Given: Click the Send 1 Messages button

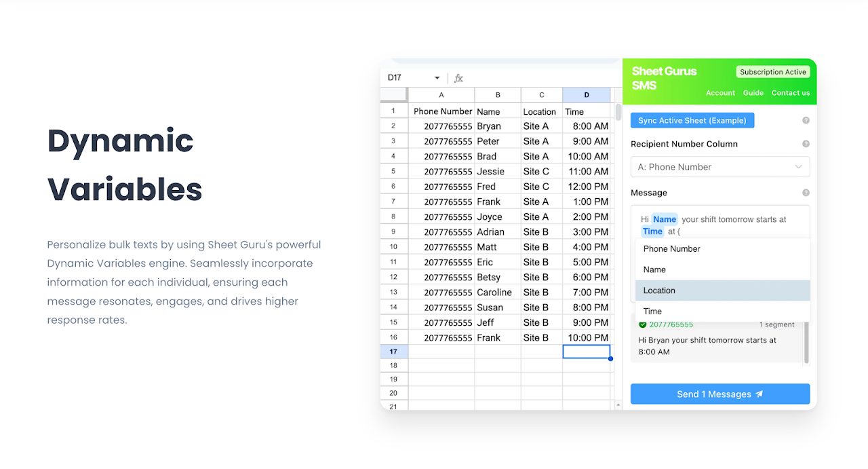Looking at the screenshot, I should [720, 394].
